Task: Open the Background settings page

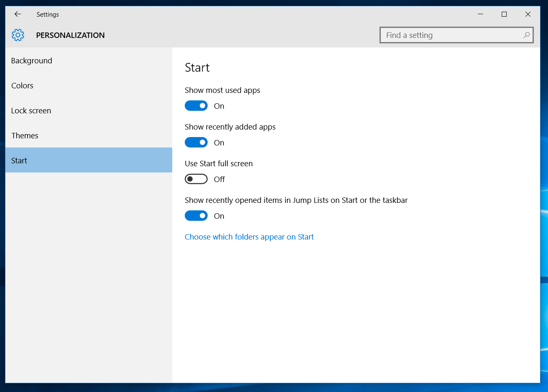Action: pos(32,61)
